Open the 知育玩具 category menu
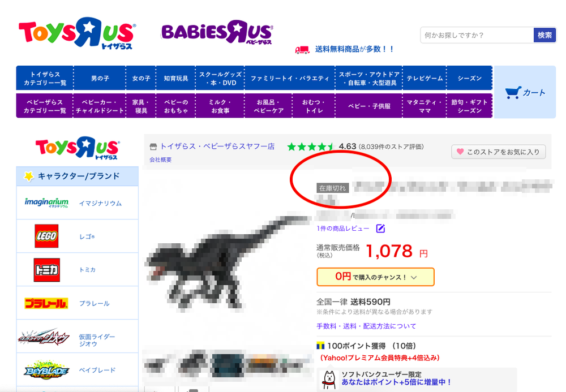The image size is (566, 392). [176, 78]
